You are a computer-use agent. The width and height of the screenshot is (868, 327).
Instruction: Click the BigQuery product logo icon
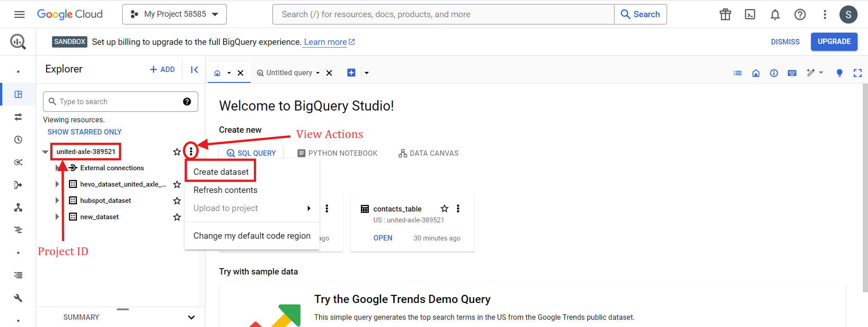(x=18, y=42)
